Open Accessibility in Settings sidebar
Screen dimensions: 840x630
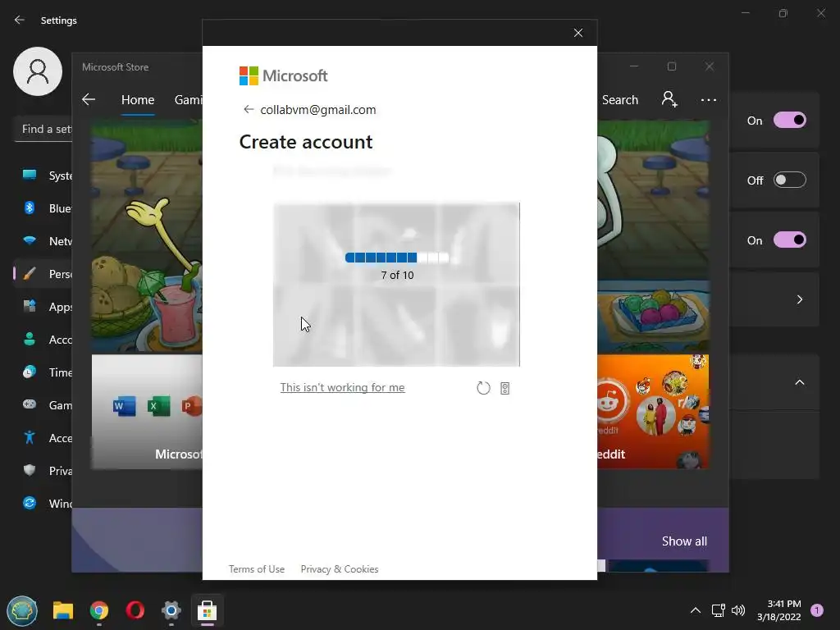click(43, 438)
